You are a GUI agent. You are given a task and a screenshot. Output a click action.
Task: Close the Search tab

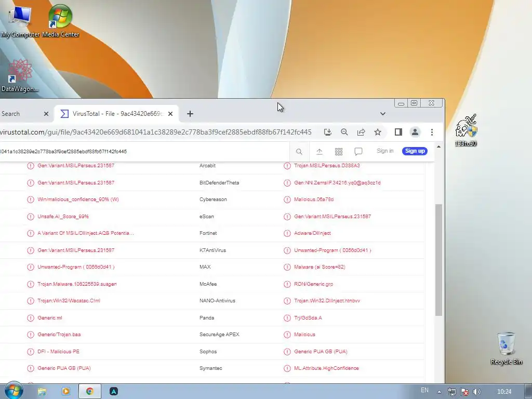(46, 114)
